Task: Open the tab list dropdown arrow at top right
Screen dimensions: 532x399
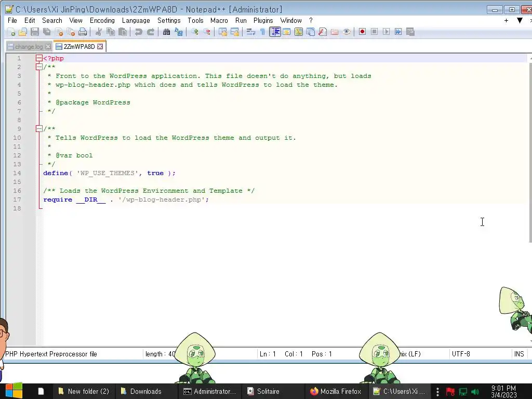Action: tap(520, 20)
